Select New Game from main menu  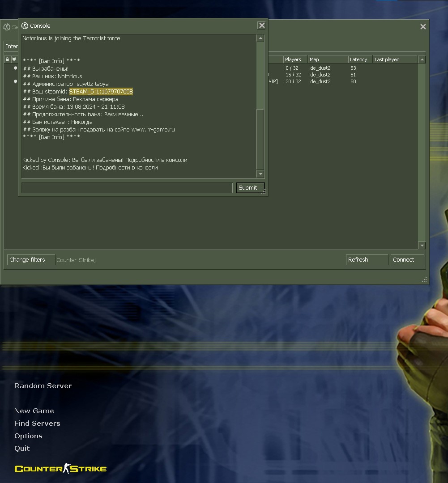[x=34, y=411]
